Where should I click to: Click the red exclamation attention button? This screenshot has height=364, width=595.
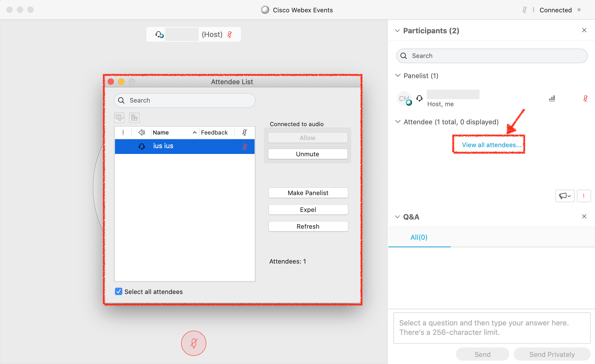[583, 196]
